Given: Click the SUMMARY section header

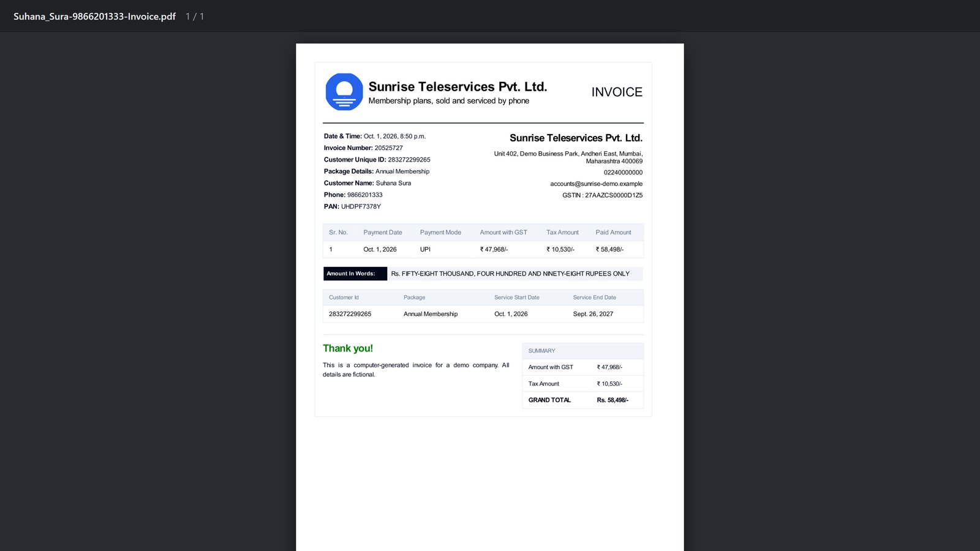Looking at the screenshot, I should coord(542,351).
